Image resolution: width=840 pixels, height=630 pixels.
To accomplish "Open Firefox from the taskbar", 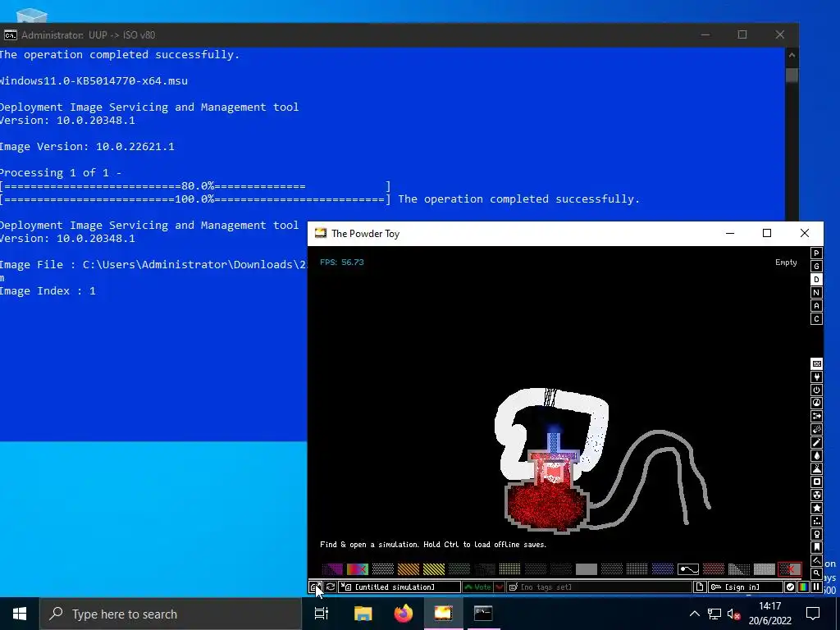I will pos(404,614).
